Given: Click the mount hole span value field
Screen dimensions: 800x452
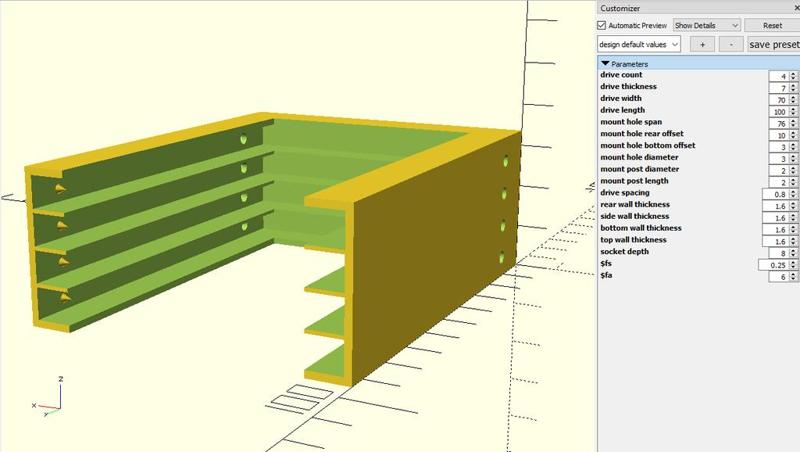Looking at the screenshot, I should click(x=779, y=123).
